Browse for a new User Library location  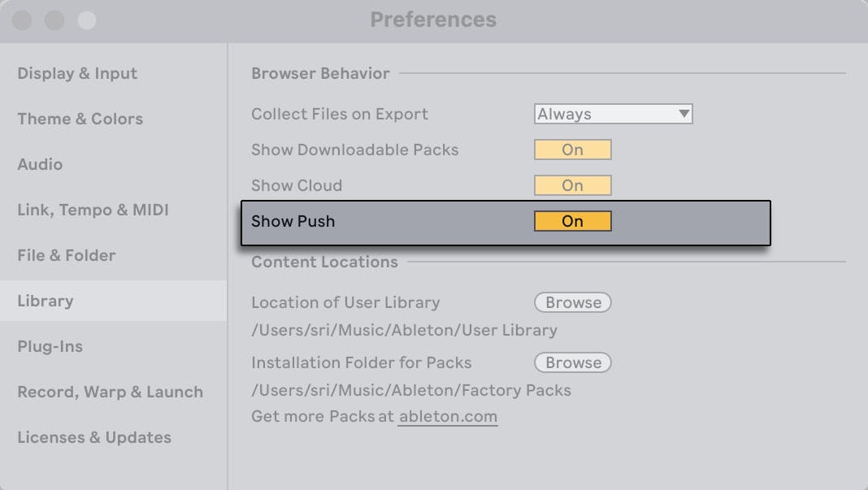(572, 302)
